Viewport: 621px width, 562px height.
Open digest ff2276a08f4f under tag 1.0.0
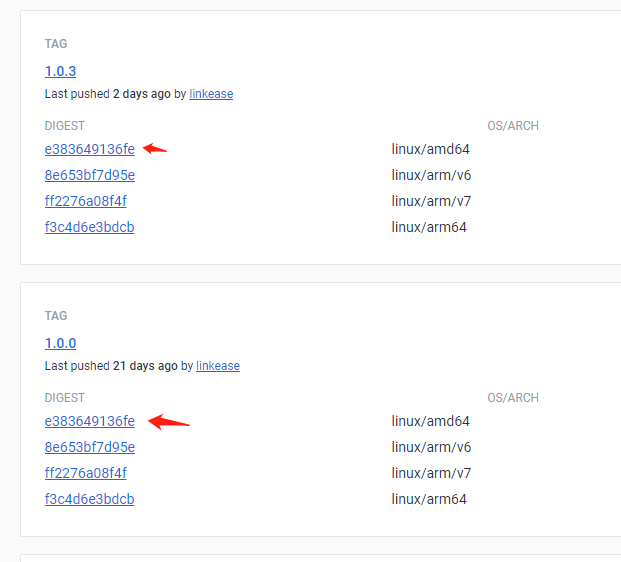tap(85, 473)
